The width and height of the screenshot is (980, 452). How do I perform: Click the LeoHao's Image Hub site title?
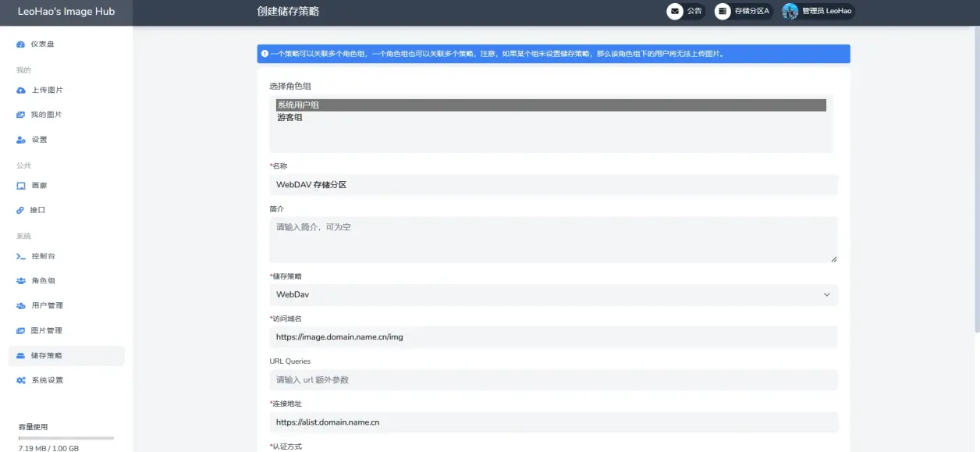[x=66, y=11]
